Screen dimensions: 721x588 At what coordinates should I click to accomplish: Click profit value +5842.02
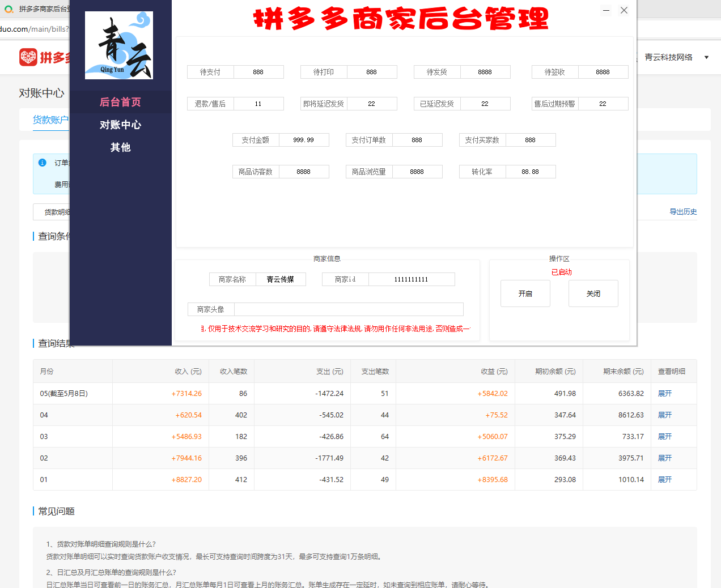click(x=493, y=393)
